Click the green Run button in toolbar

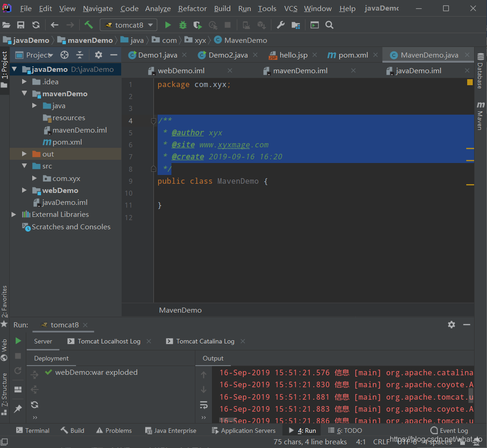(x=168, y=25)
